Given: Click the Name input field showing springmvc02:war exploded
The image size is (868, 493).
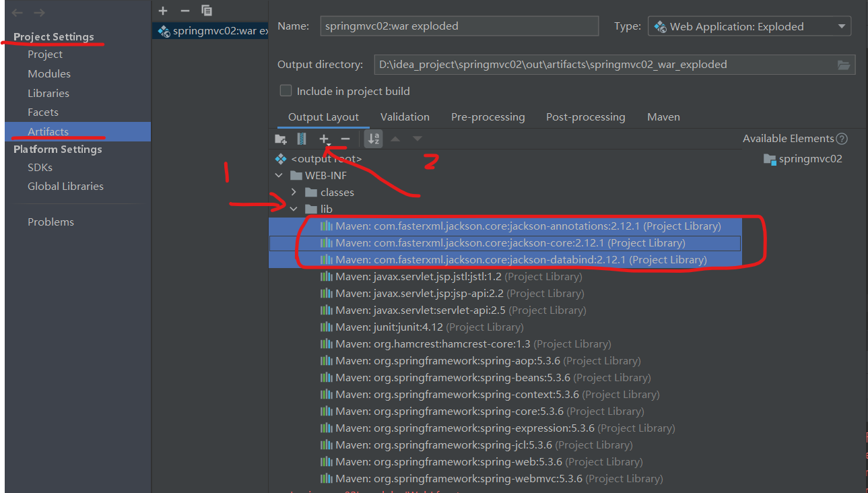Looking at the screenshot, I should (459, 26).
